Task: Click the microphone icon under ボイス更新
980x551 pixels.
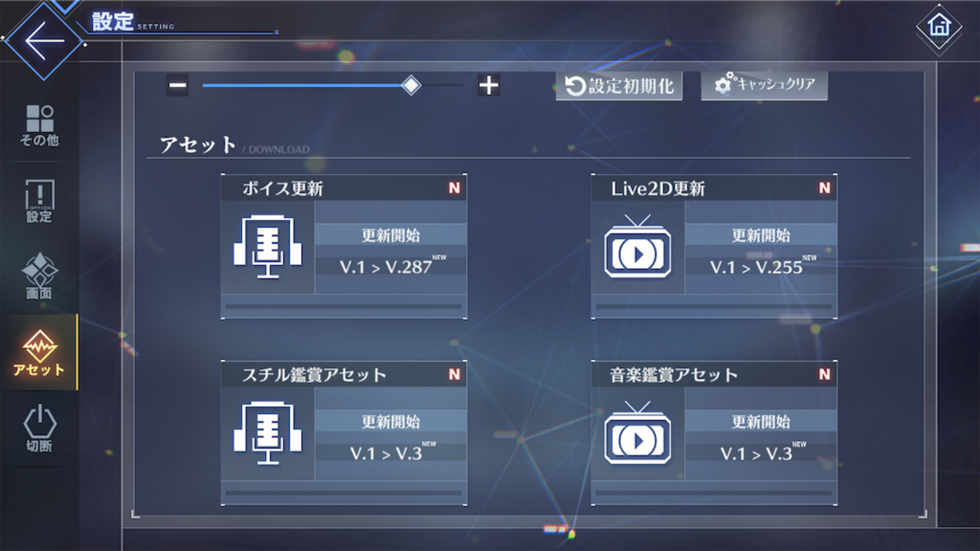Action: click(x=268, y=246)
